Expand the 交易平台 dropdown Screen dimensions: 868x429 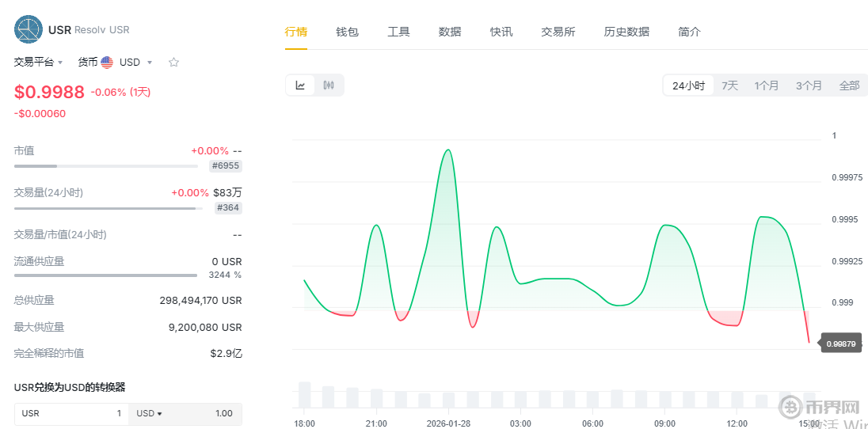[60, 63]
